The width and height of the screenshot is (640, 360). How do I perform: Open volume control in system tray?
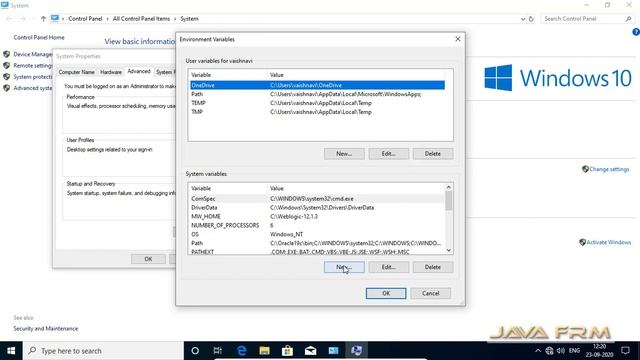coord(561,351)
